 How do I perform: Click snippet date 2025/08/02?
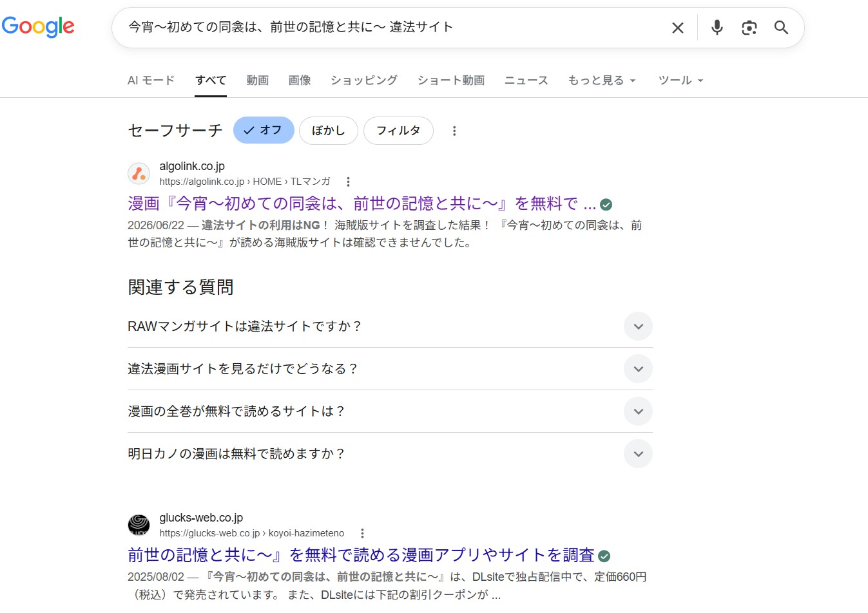[x=156, y=577]
